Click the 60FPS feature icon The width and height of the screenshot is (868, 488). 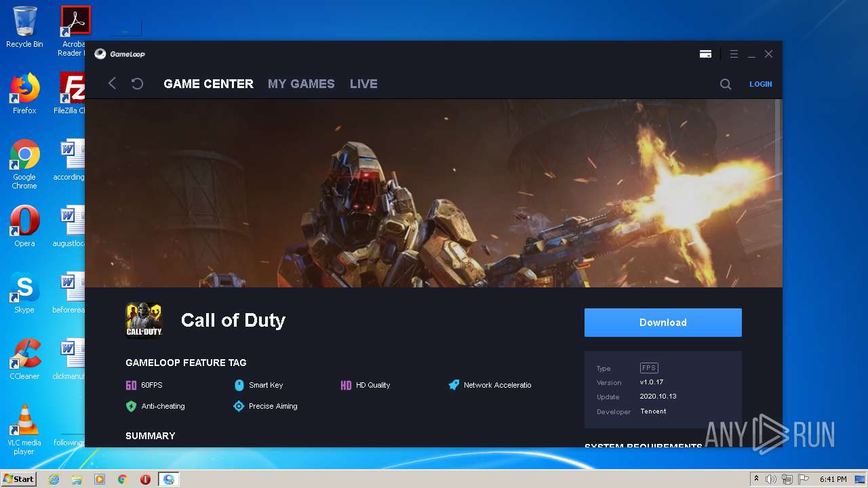pos(131,385)
